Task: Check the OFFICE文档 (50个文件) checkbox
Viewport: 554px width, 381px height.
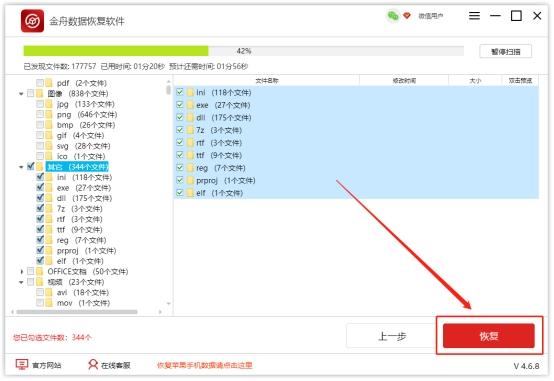Action: 31,271
